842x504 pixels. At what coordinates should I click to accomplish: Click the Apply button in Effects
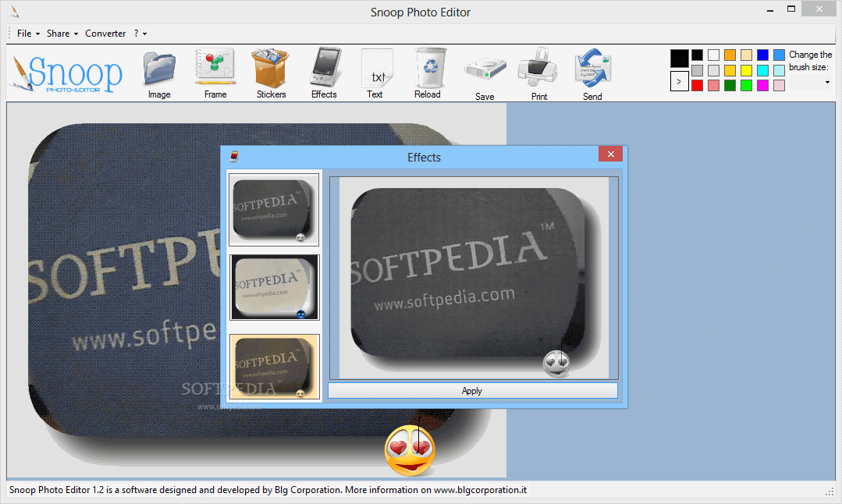point(473,391)
